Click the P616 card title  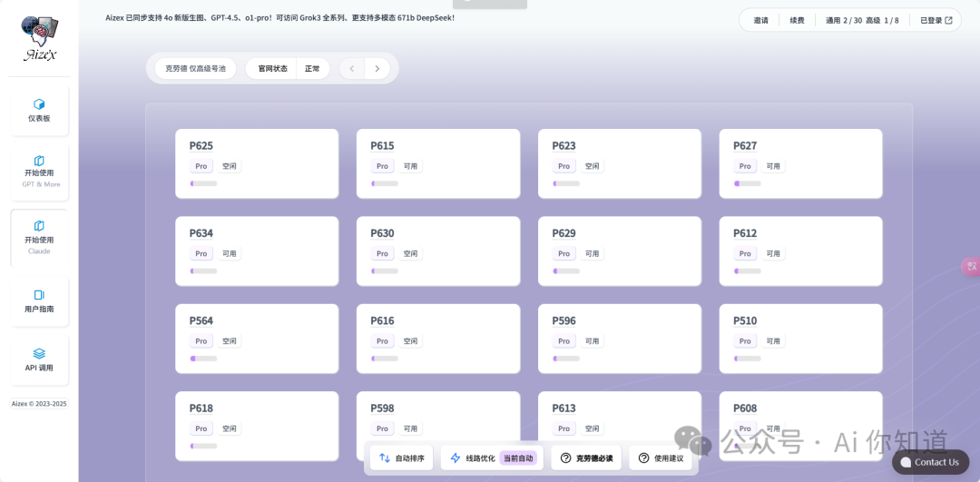[x=383, y=320]
